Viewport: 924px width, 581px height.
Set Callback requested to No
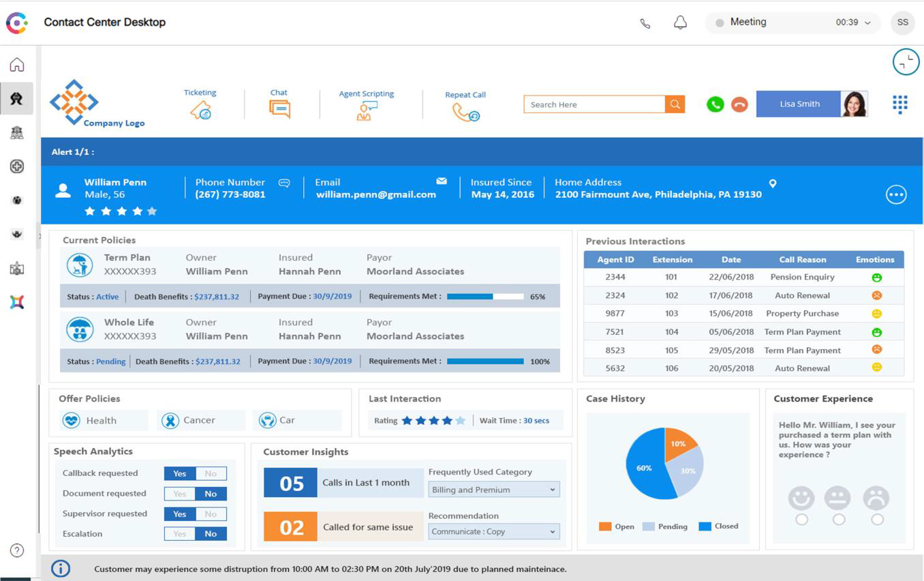tap(211, 473)
